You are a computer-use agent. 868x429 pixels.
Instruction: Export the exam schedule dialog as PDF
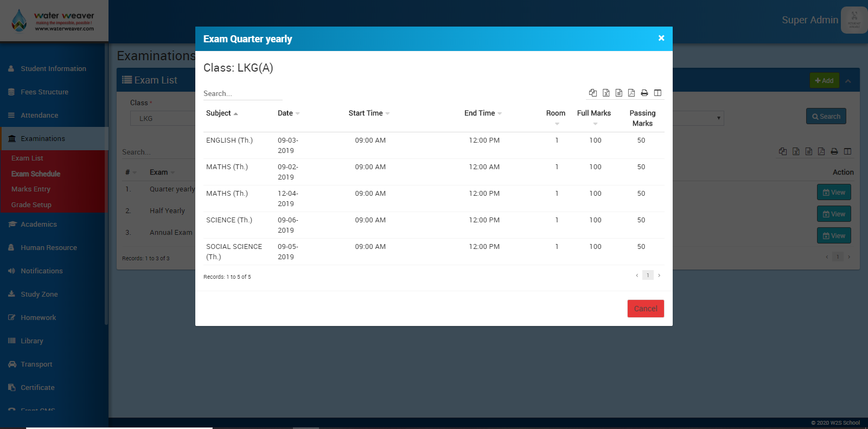(631, 93)
